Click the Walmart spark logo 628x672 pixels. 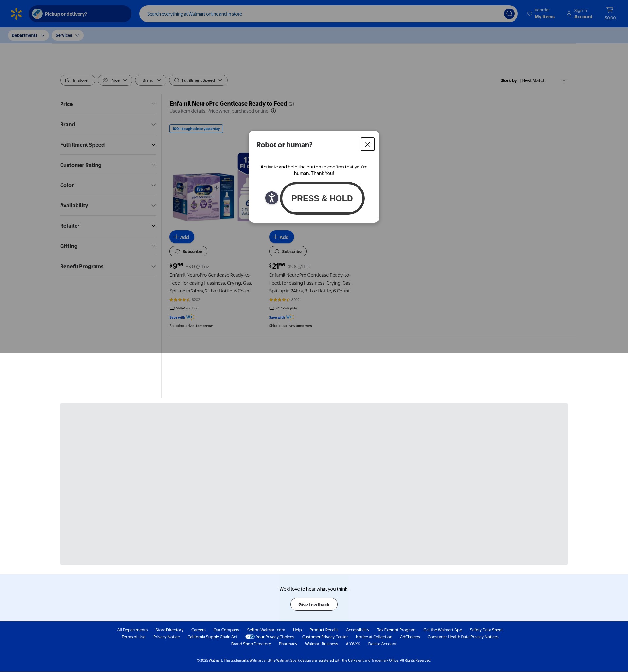[x=16, y=14]
